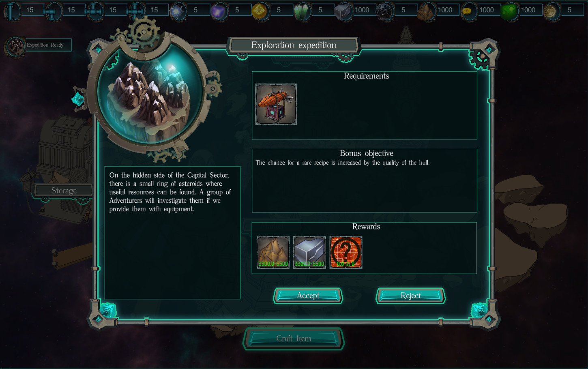
Task: Accept the exploration expedition
Action: (308, 296)
